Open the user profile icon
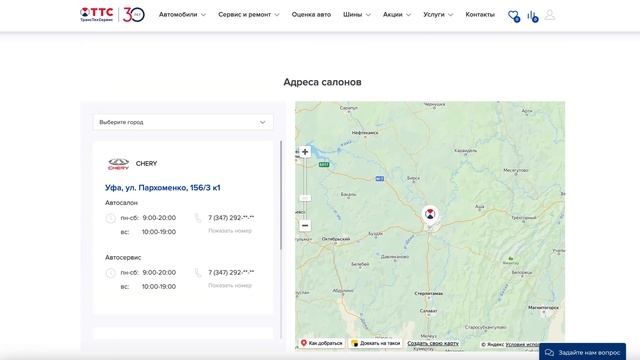The image size is (640, 360). click(x=550, y=15)
